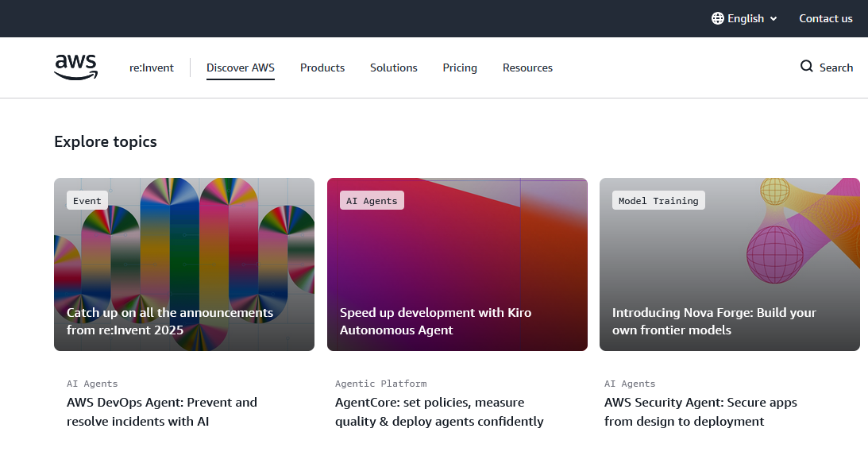
Task: Click the globe language icon
Action: click(x=718, y=18)
